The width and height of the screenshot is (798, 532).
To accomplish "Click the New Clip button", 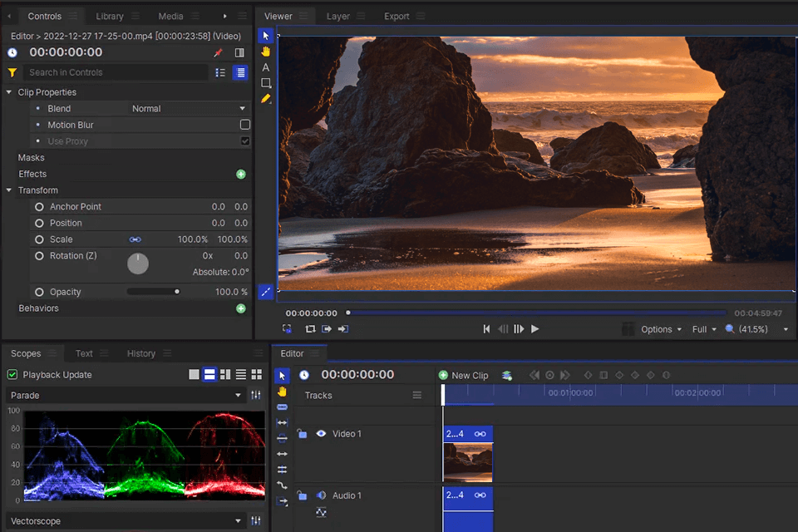I will (464, 375).
